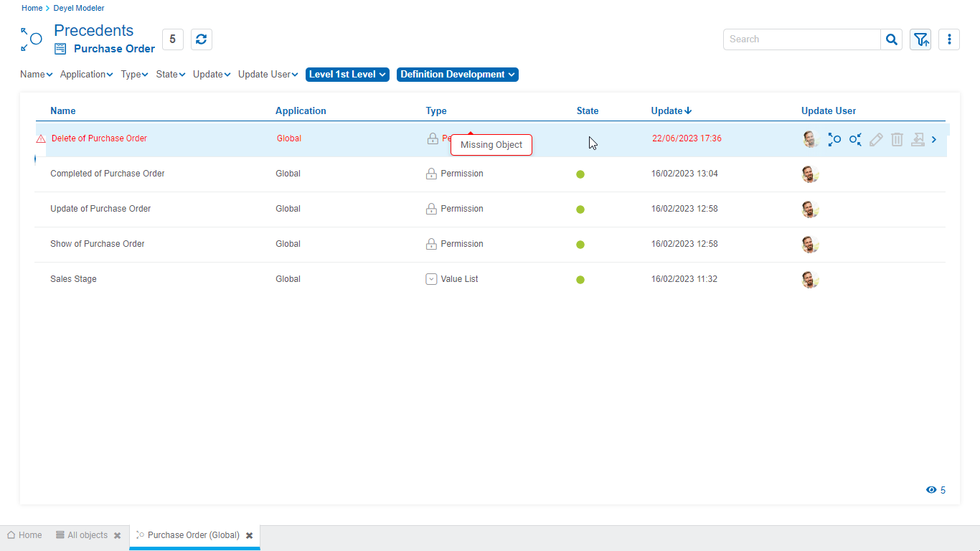Switch to the All objects tab
980x551 pixels.
click(82, 535)
